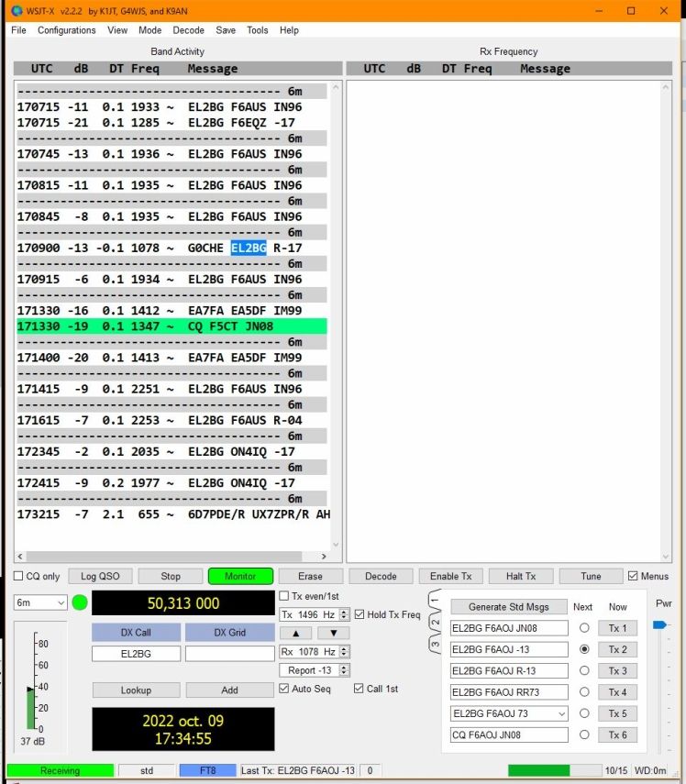Image resolution: width=686 pixels, height=784 pixels.
Task: Click the green Monitor button
Action: click(240, 576)
